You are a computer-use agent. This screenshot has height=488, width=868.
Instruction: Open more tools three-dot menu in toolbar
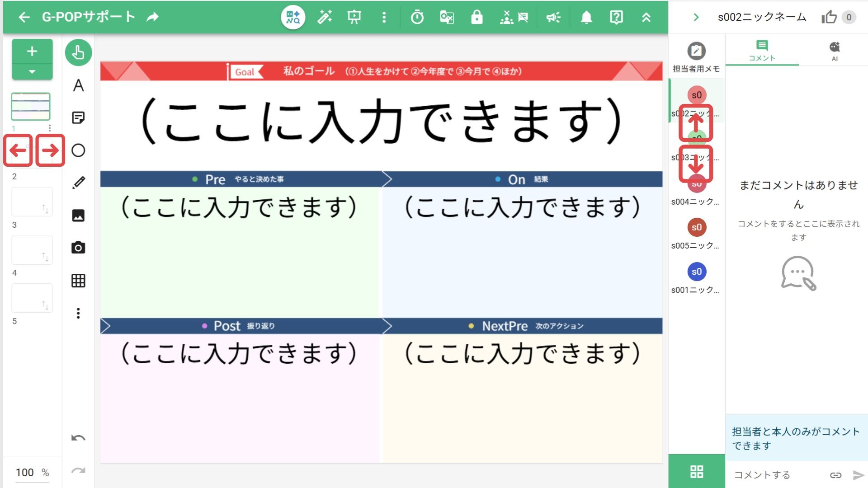tap(78, 313)
